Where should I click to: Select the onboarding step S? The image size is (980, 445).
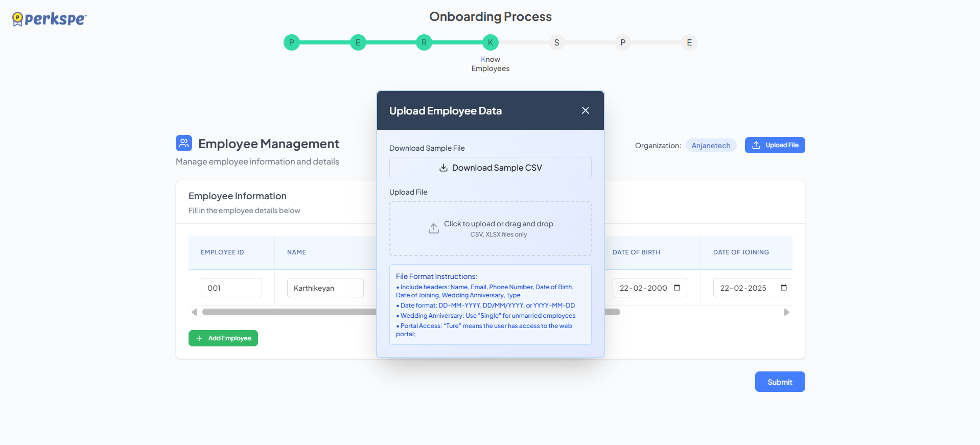[556, 42]
